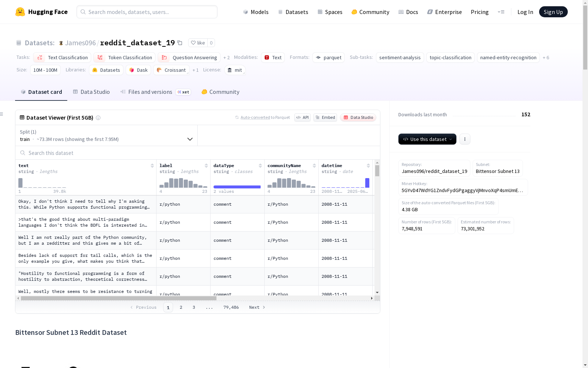Open the Use this dataset dropdown
Viewport: 588px width, 368px height.
click(427, 139)
